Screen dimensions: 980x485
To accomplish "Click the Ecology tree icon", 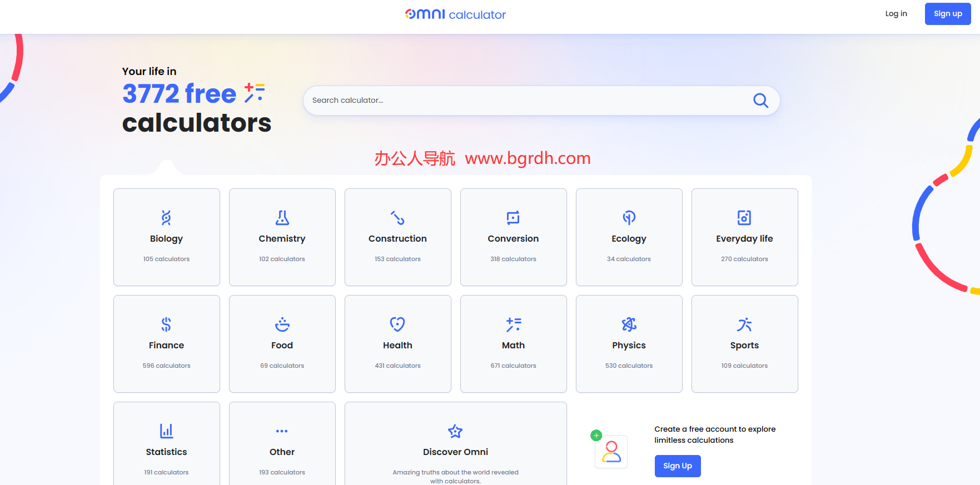I will (x=629, y=218).
